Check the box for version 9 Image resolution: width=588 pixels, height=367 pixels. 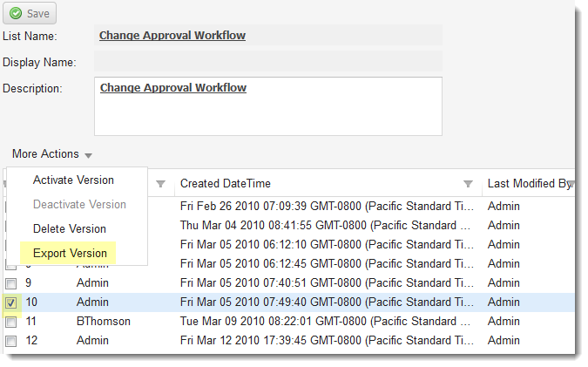pyautogui.click(x=11, y=283)
